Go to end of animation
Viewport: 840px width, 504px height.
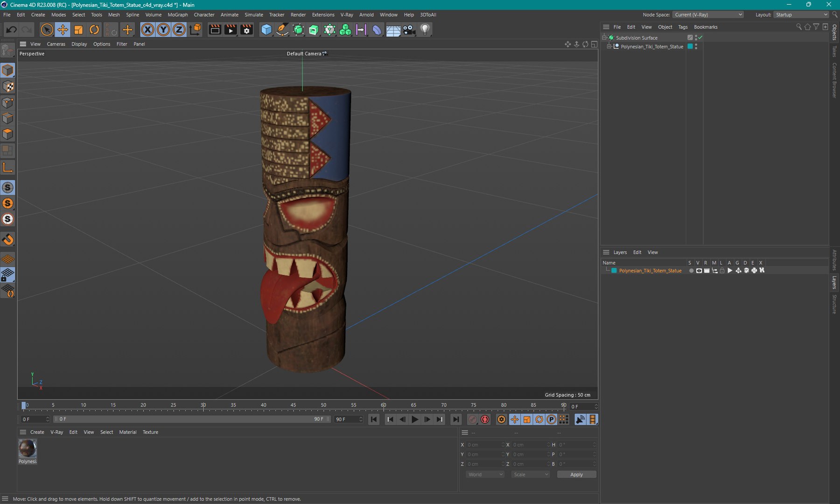click(456, 420)
